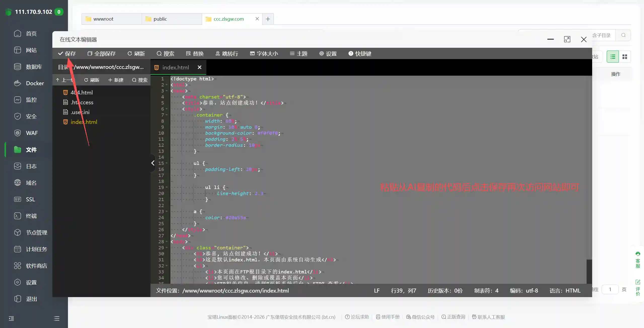Click the grid view icon

[x=625, y=57]
